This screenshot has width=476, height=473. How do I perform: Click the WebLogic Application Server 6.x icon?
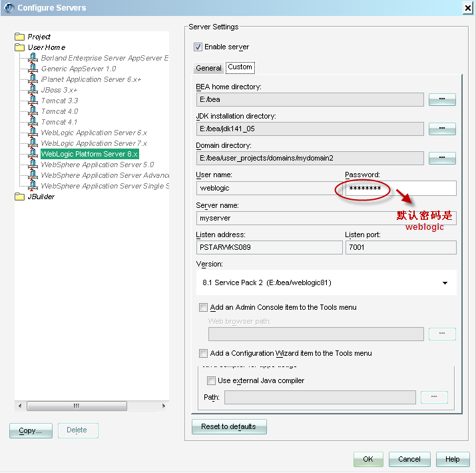tap(33, 132)
